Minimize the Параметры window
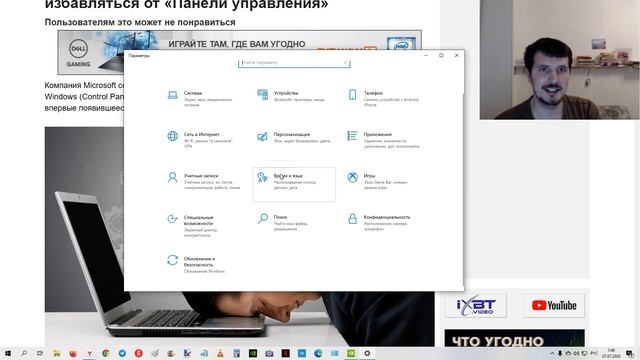Screen dimensions: 640x360 click(x=426, y=55)
